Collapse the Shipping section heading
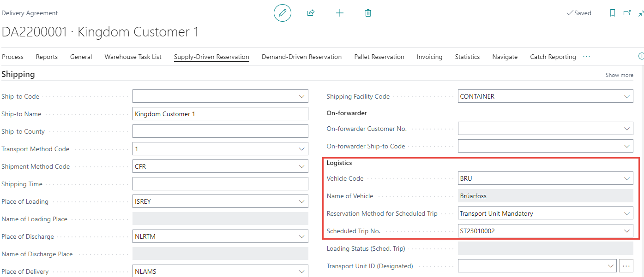This screenshot has width=644, height=277. (x=18, y=74)
